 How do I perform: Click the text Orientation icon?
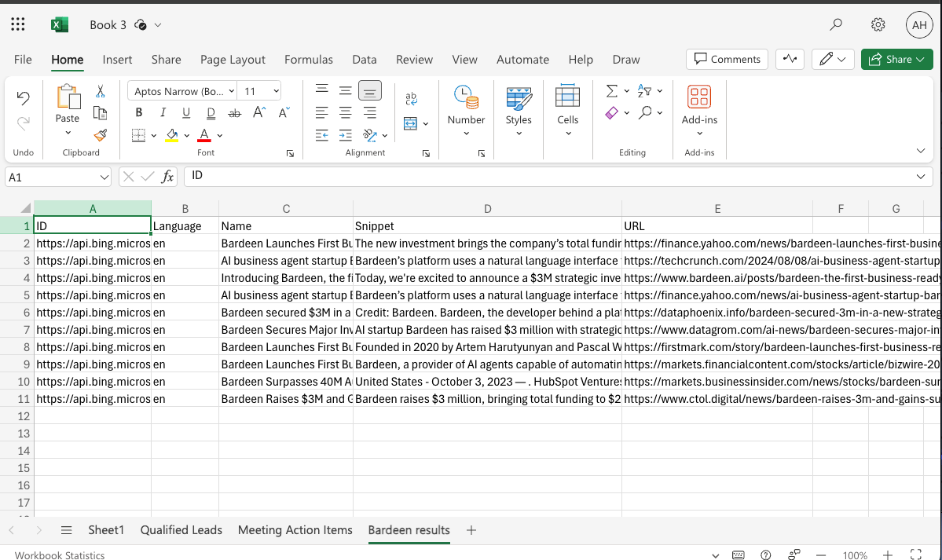point(369,135)
